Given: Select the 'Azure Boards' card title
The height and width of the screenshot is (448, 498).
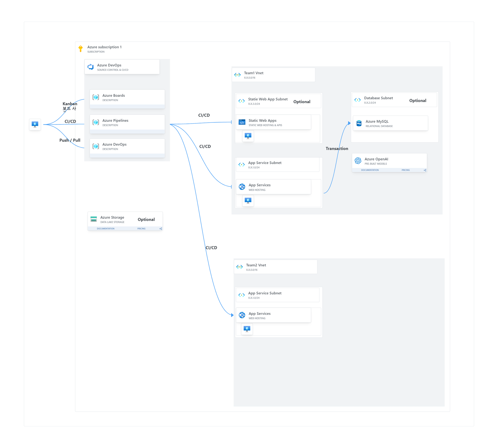Looking at the screenshot, I should click(114, 96).
